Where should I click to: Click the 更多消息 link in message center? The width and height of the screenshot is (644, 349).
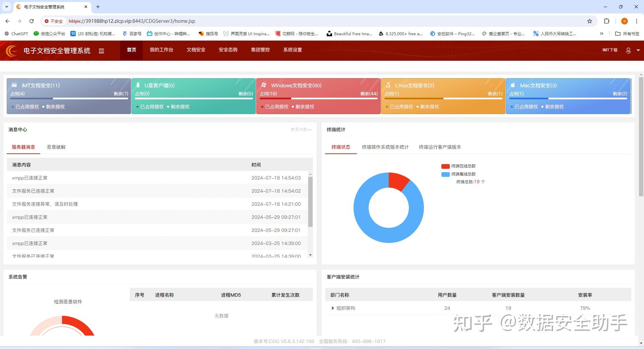(x=301, y=130)
